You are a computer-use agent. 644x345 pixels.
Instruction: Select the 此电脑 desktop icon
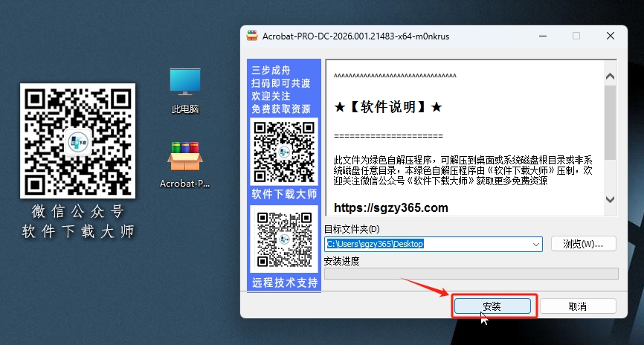185,91
